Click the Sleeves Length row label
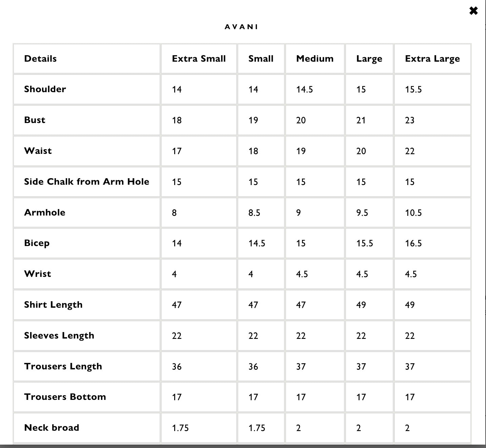 [59, 335]
